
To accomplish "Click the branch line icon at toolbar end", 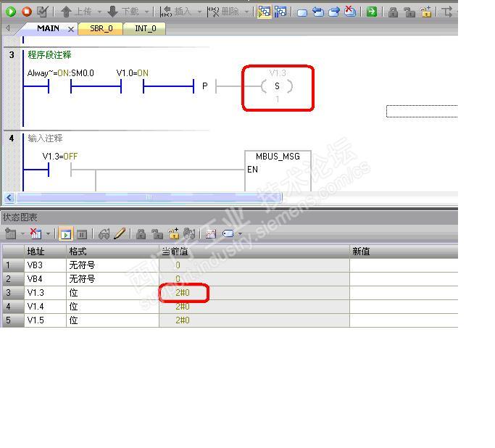I will (447, 12).
